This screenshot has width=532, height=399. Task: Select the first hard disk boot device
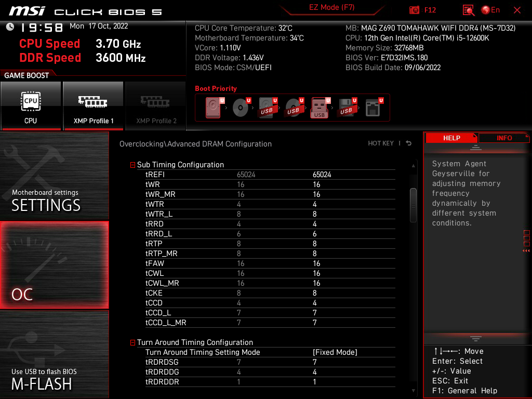pos(213,108)
